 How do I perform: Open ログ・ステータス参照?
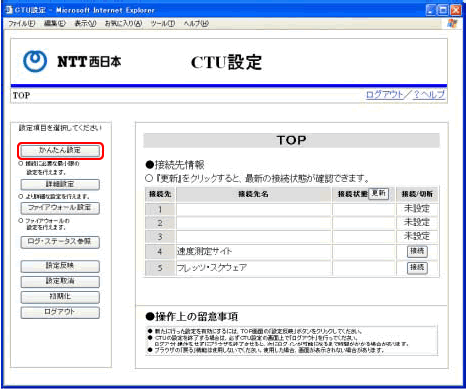click(x=60, y=242)
